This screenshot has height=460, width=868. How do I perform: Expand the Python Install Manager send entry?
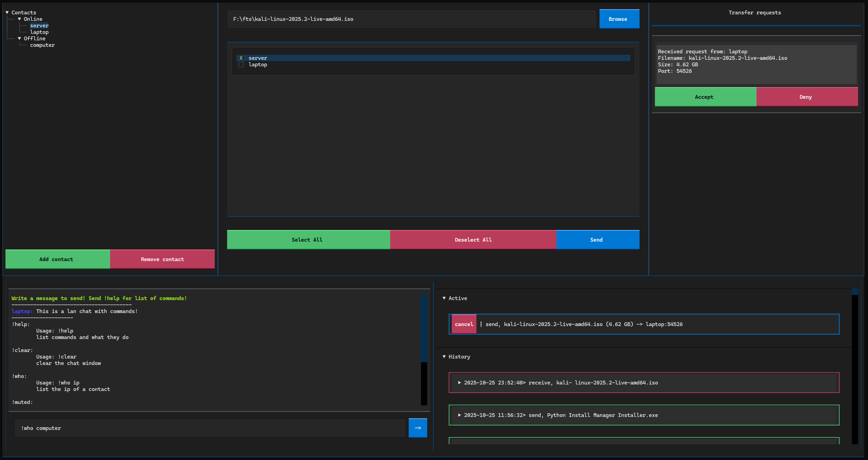pyautogui.click(x=460, y=415)
